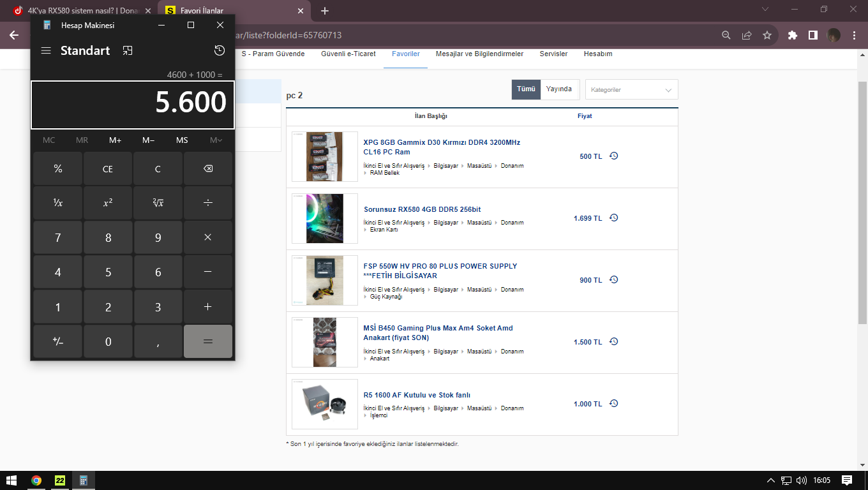Click the minus key on calculator

(208, 272)
